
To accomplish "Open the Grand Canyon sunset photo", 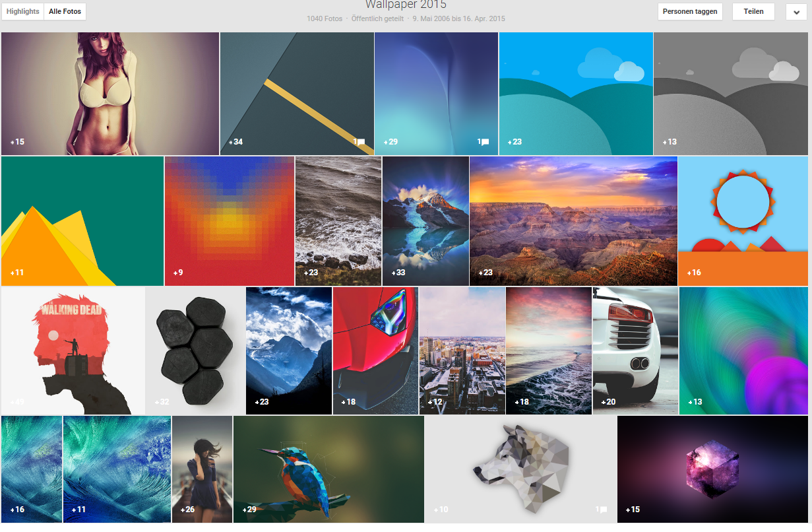I will [x=573, y=221].
